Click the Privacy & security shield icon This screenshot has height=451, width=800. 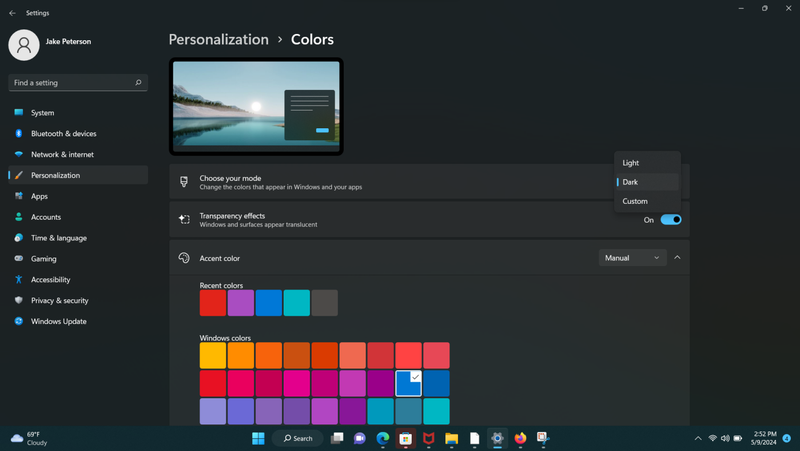(18, 301)
